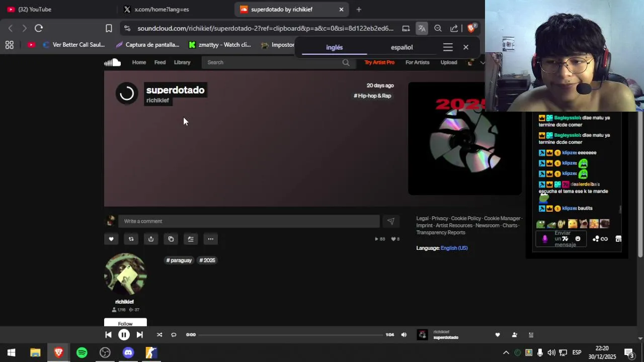Open the Feed page
The height and width of the screenshot is (362, 644).
pos(160,62)
